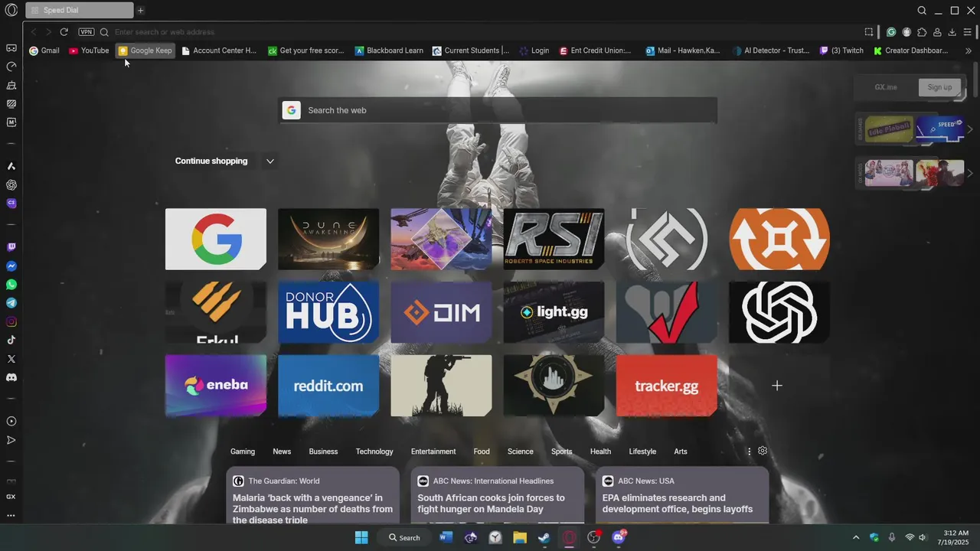Open the downloads panel
The width and height of the screenshot is (980, 551).
pos(952,32)
